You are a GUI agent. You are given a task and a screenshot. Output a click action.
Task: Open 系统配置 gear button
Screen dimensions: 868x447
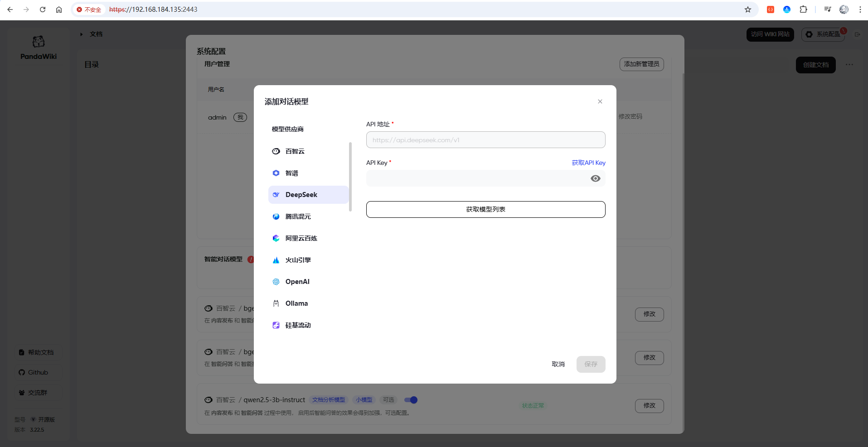(823, 34)
